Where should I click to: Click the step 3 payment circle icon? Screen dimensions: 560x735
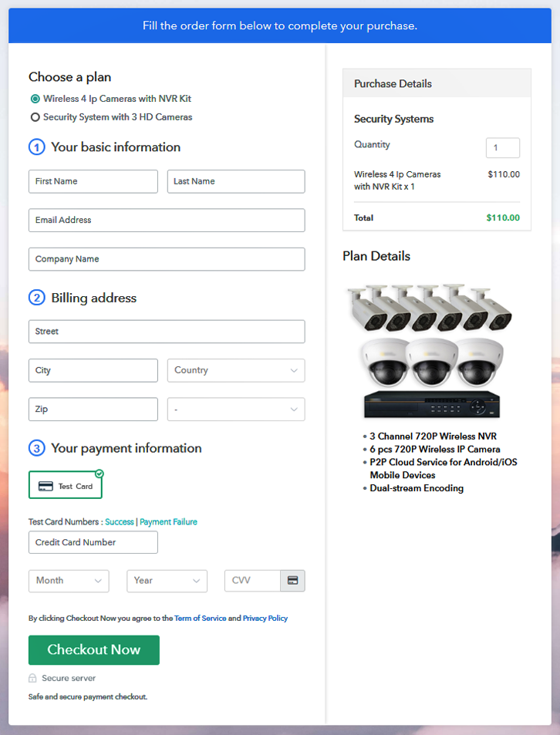click(x=36, y=448)
